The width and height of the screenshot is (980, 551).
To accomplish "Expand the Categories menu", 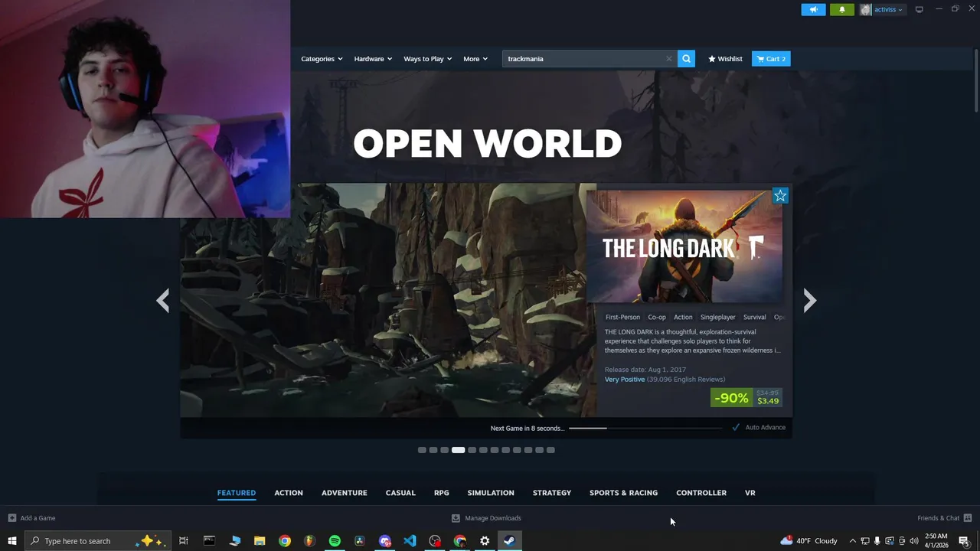I will pos(322,59).
